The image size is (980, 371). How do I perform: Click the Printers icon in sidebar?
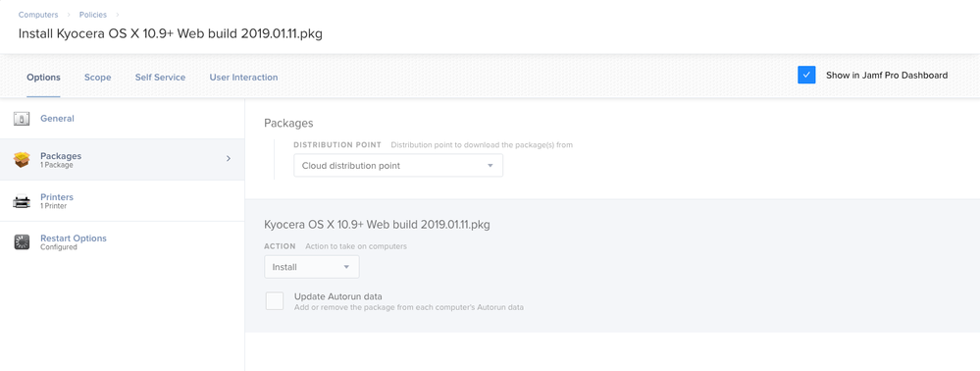click(22, 201)
